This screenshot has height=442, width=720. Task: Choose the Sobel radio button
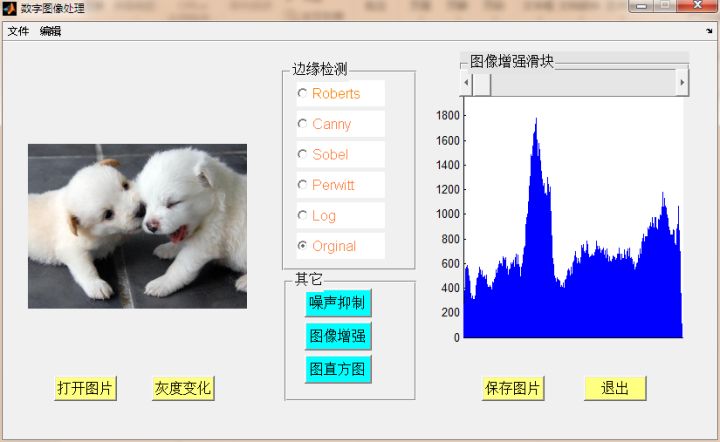point(340,155)
